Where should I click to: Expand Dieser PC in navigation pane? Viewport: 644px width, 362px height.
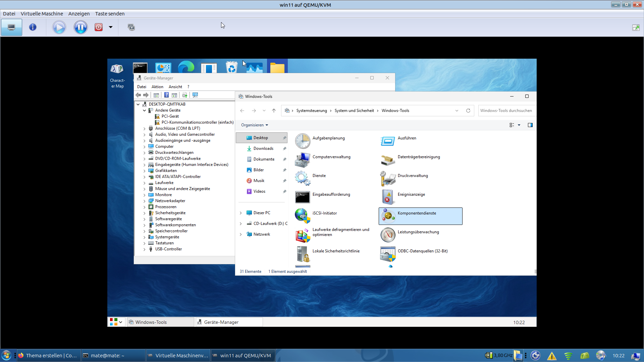(240, 213)
